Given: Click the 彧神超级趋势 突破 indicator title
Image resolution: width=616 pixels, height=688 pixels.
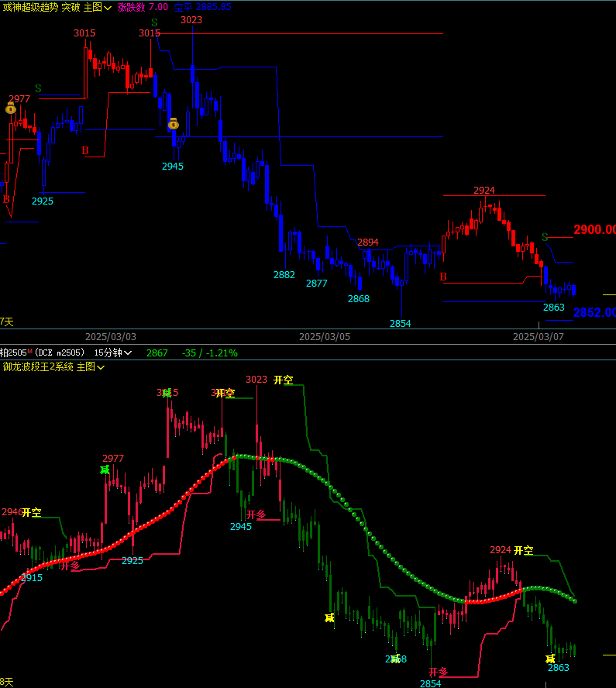Looking at the screenshot, I should (41, 7).
